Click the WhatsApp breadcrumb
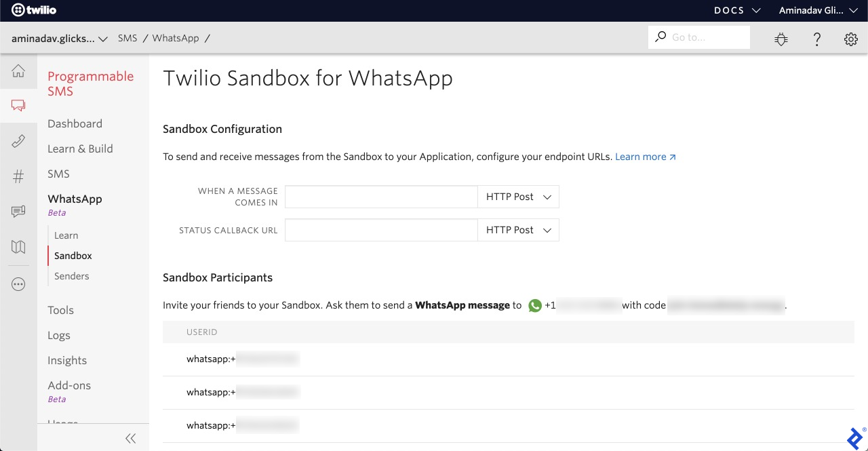This screenshot has width=868, height=451. [176, 38]
